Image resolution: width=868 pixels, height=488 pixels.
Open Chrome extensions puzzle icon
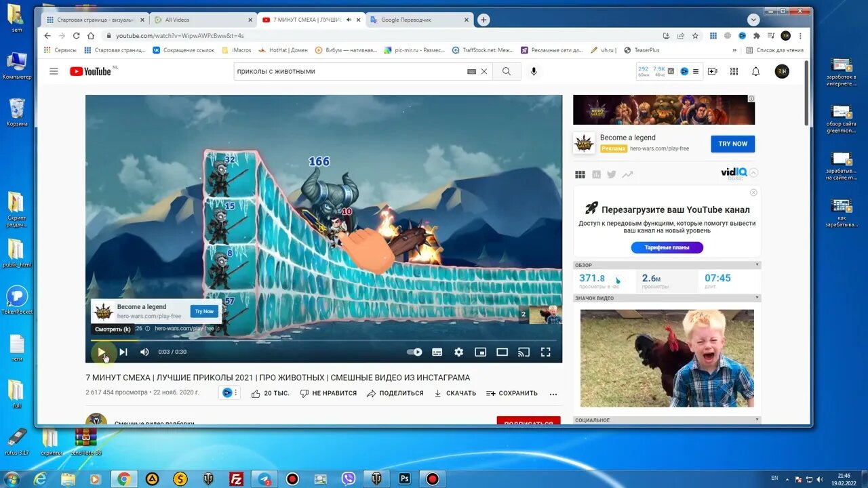757,36
